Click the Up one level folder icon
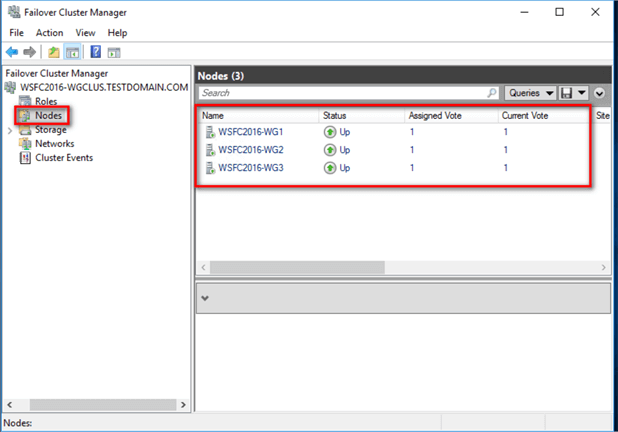Image resolution: width=618 pixels, height=432 pixels. [x=54, y=52]
